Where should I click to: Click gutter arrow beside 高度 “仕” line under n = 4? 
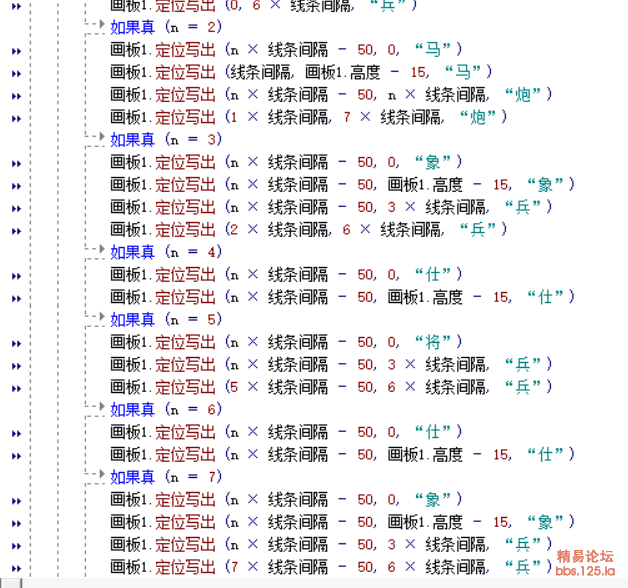16,299
